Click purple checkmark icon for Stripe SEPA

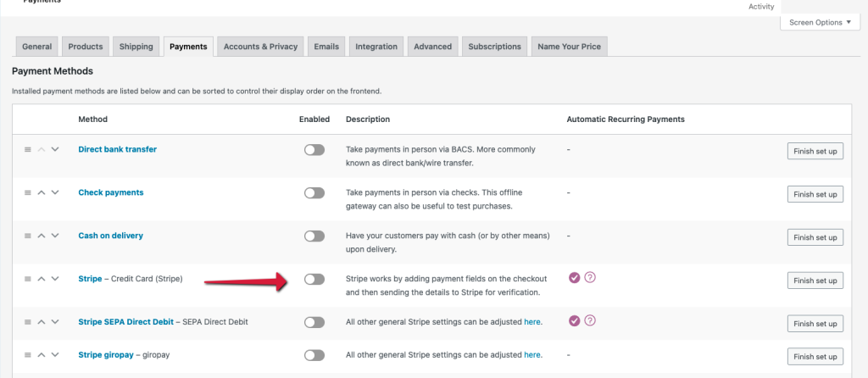click(x=574, y=320)
